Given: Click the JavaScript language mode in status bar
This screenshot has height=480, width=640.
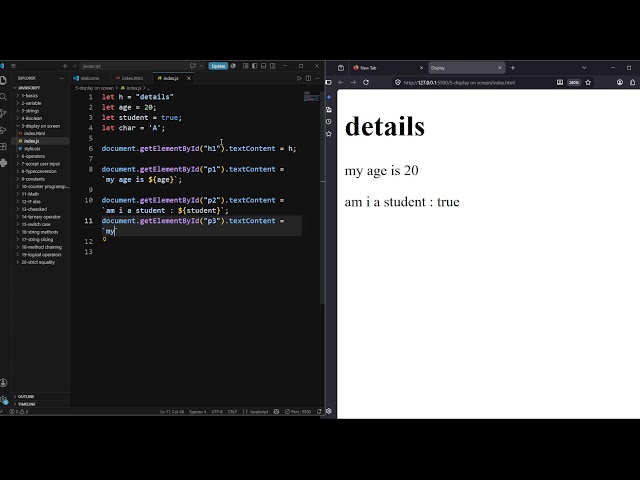Looking at the screenshot, I should 256,411.
